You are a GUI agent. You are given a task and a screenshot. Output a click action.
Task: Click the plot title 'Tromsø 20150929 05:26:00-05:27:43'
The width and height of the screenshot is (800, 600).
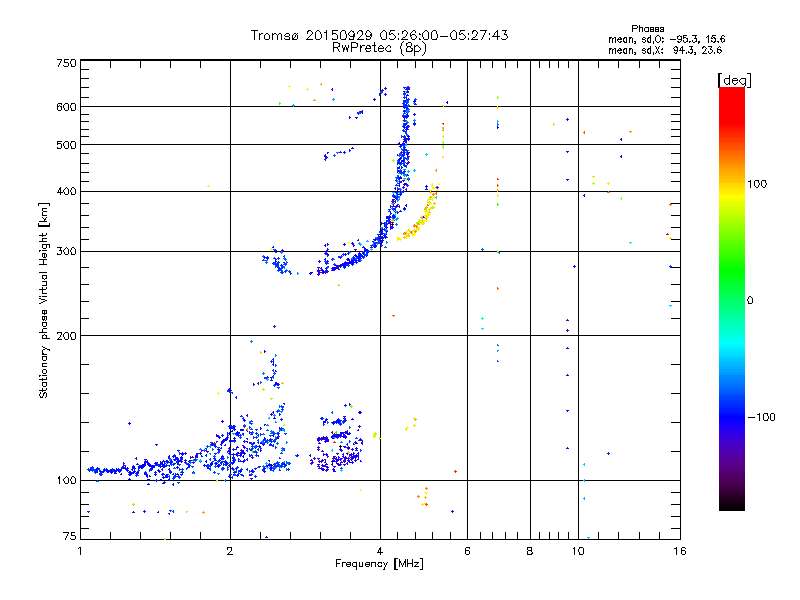(x=379, y=35)
